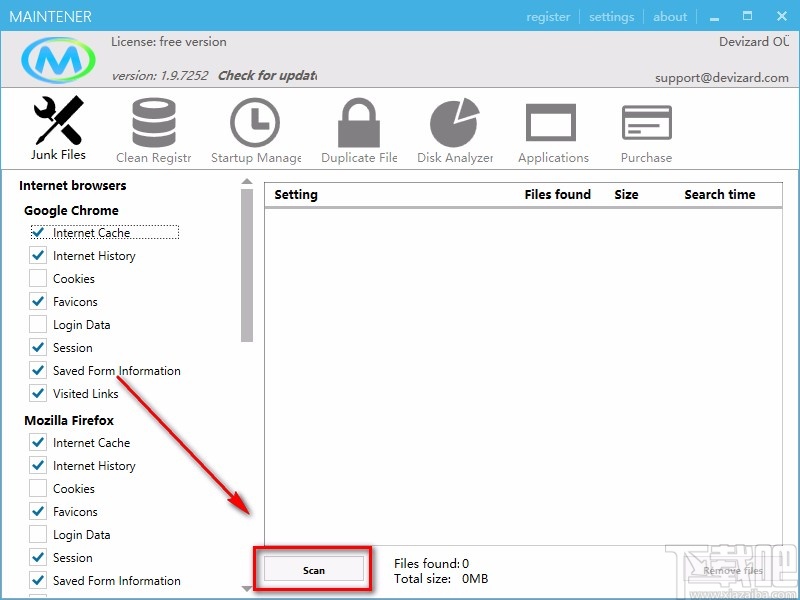
Task: Click the Google Chrome section heading
Action: pos(71,210)
